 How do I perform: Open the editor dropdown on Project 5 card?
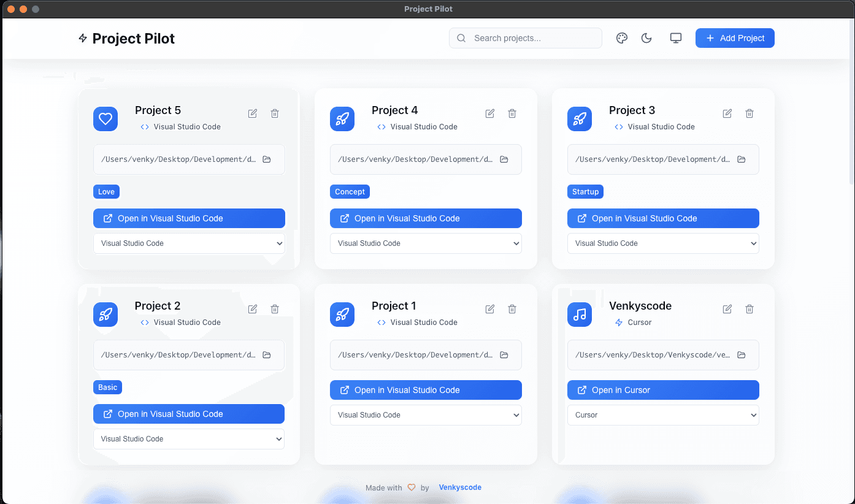point(189,243)
